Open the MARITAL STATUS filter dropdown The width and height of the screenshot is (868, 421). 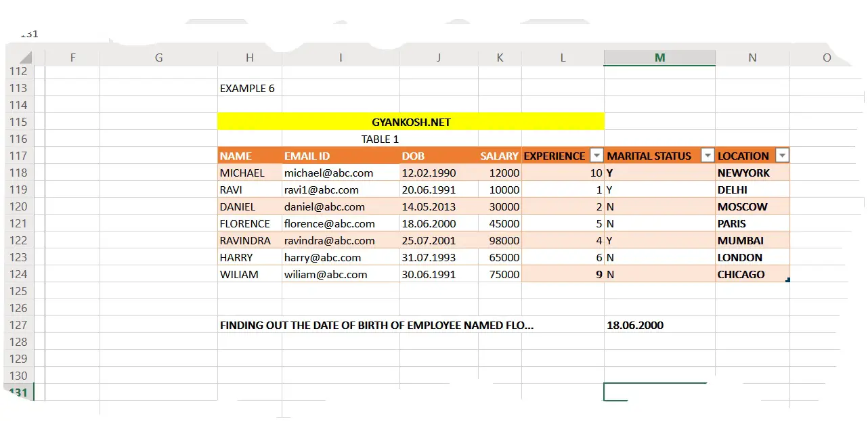[708, 156]
